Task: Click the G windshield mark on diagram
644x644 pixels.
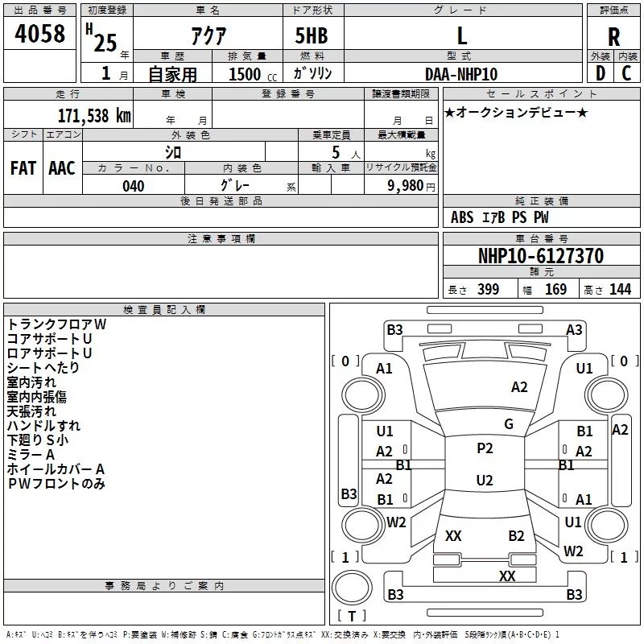Action: [508, 424]
